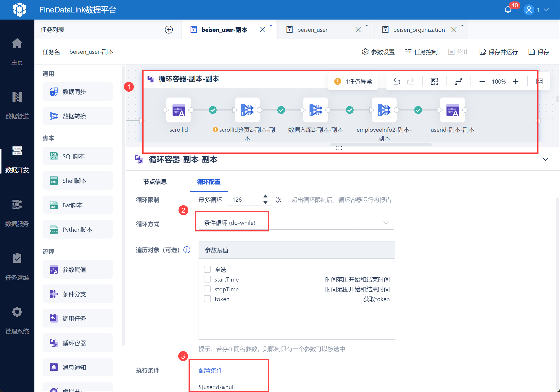Click the auto-layout icon in canvas toolbar

click(x=458, y=81)
